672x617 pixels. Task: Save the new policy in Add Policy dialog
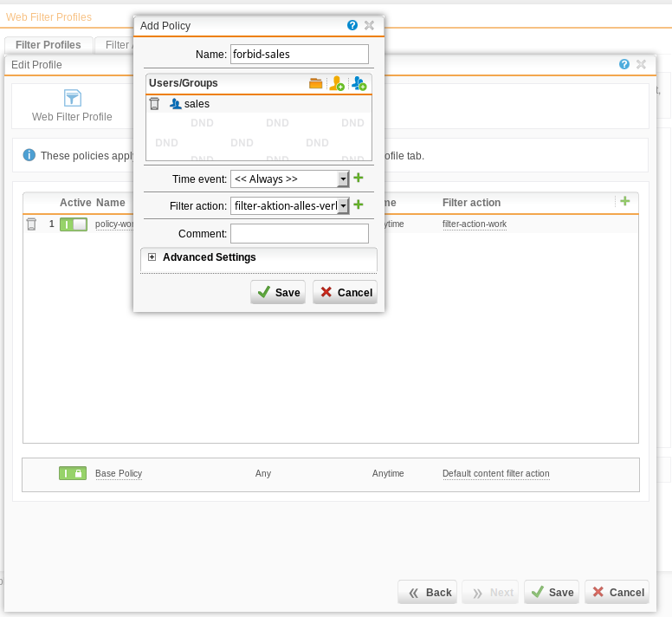pos(278,292)
